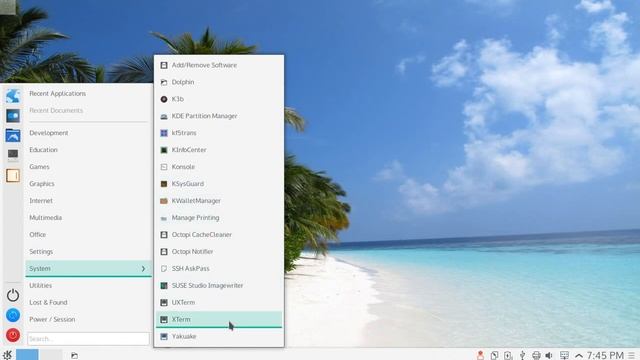This screenshot has height=360, width=640.
Task: Click the black power icon in launcher sidebar
Action: pos(13,295)
